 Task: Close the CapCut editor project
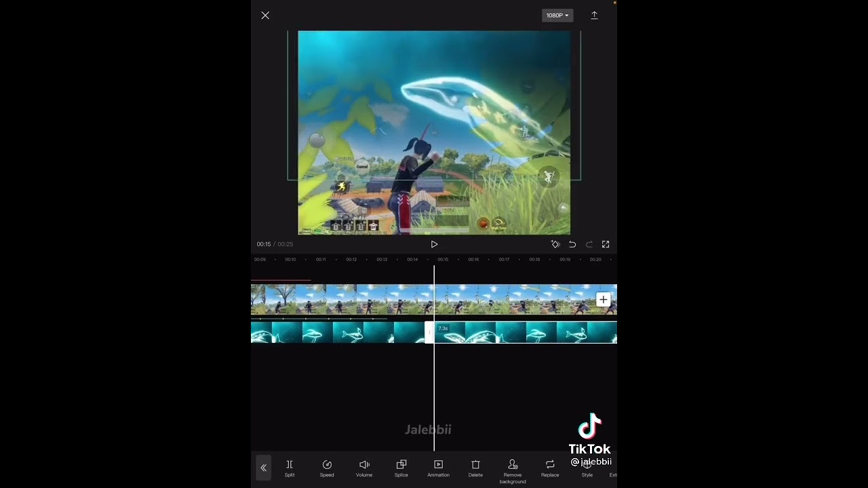(x=265, y=15)
